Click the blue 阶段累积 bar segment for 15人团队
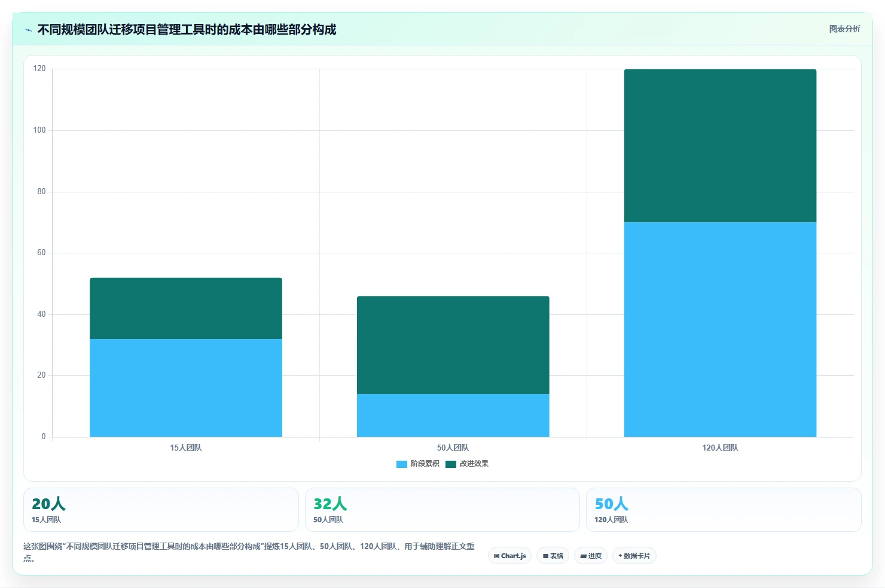885x588 pixels. coord(186,388)
